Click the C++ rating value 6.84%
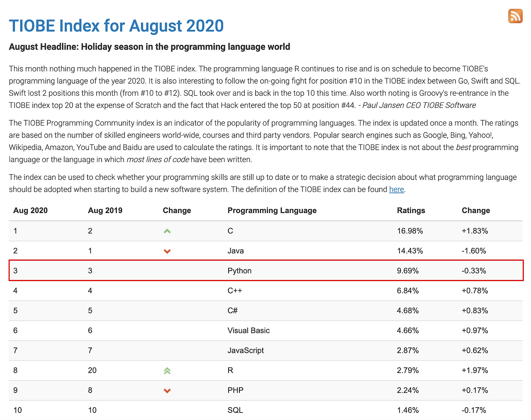The width and height of the screenshot is (531, 420). pyautogui.click(x=408, y=291)
